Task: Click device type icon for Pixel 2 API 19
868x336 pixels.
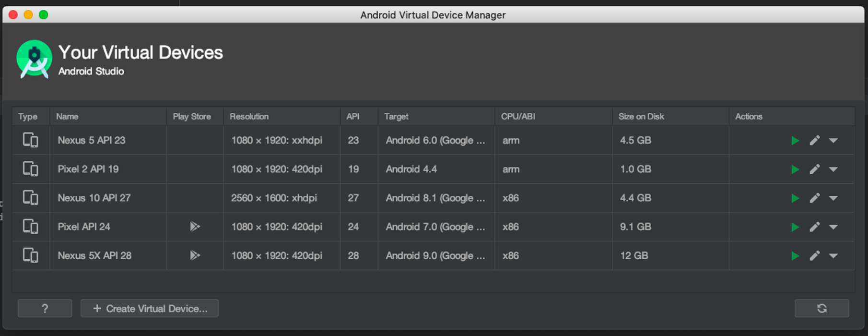Action: point(31,169)
